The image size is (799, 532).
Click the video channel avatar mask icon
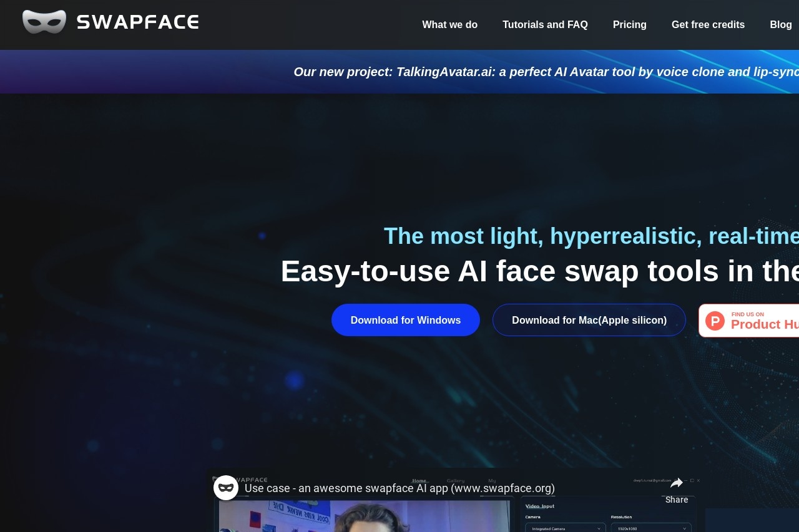pos(226,488)
